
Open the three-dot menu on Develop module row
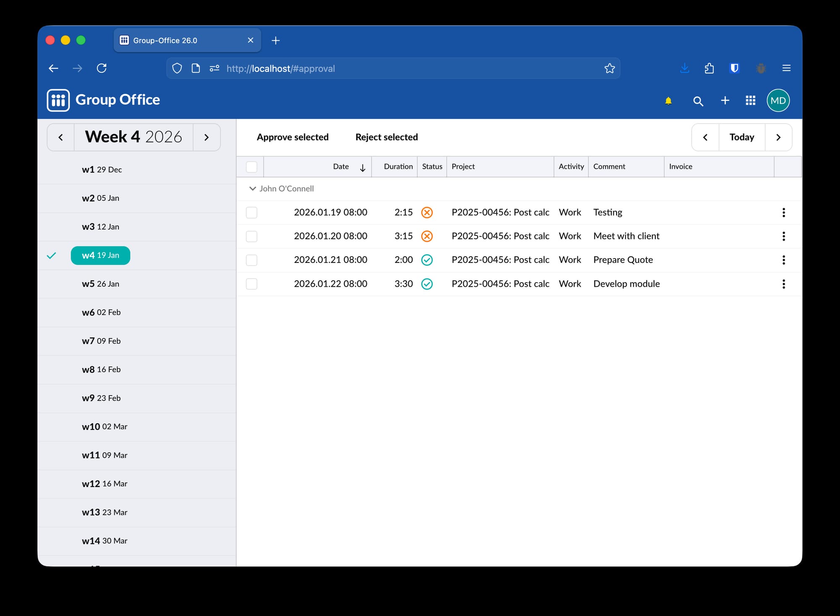coord(784,284)
